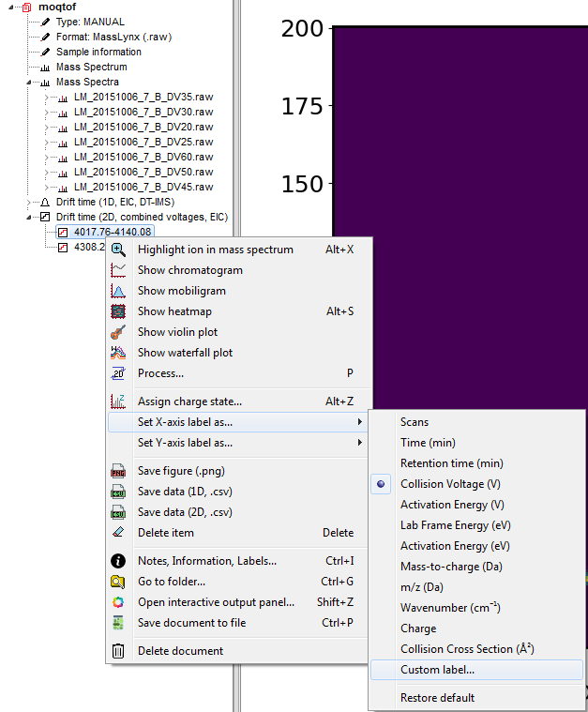The width and height of the screenshot is (588, 712).
Task: Tick checkbox of the 4308 drift item
Action: pos(63,248)
